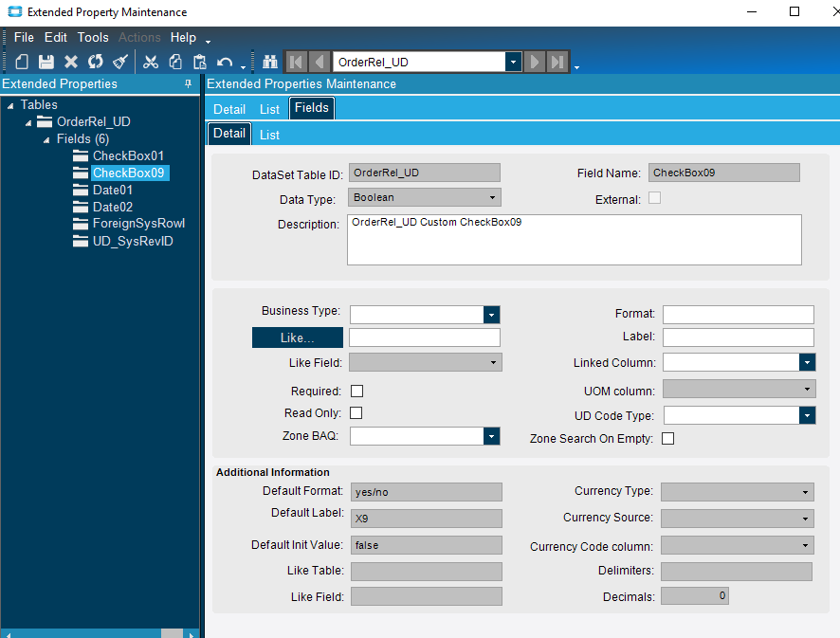Toggle the External checkbox

click(654, 198)
